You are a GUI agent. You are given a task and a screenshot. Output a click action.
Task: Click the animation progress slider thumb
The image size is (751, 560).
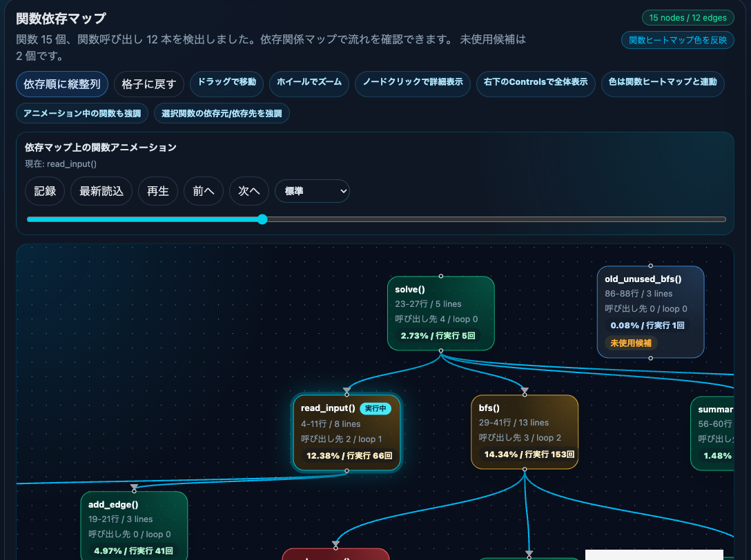262,219
